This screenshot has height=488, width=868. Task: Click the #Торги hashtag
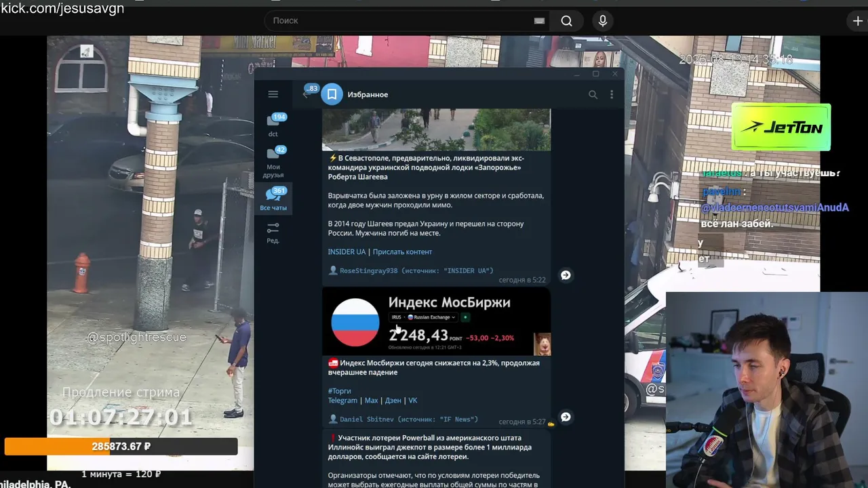click(340, 391)
